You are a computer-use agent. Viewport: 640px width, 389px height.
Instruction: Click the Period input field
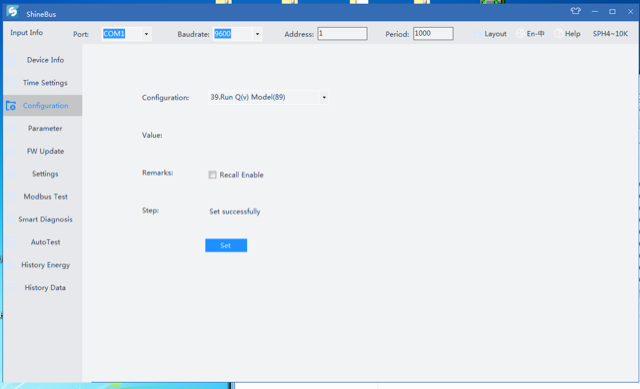pos(433,33)
